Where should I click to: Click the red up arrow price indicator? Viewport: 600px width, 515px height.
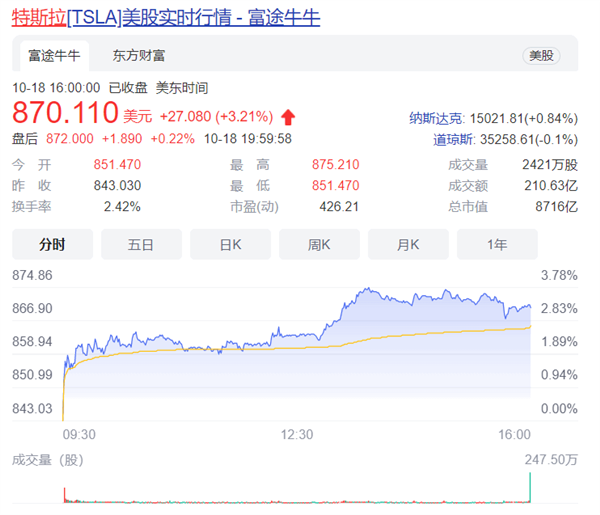coord(290,115)
